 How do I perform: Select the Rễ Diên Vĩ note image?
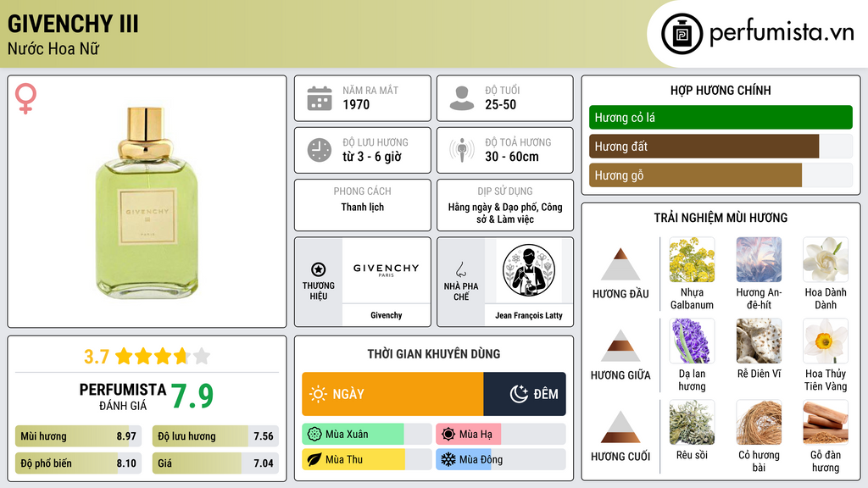coord(759,341)
